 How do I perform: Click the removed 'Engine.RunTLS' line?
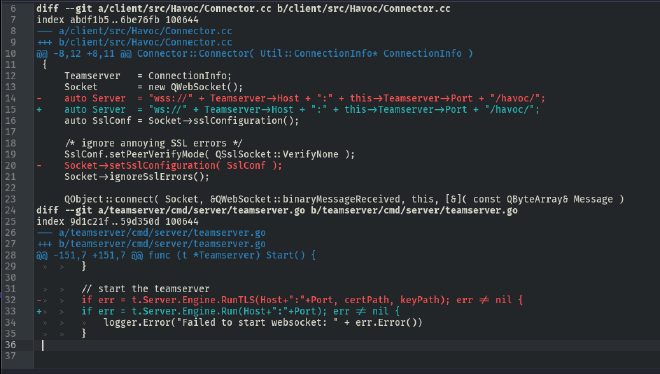279,300
